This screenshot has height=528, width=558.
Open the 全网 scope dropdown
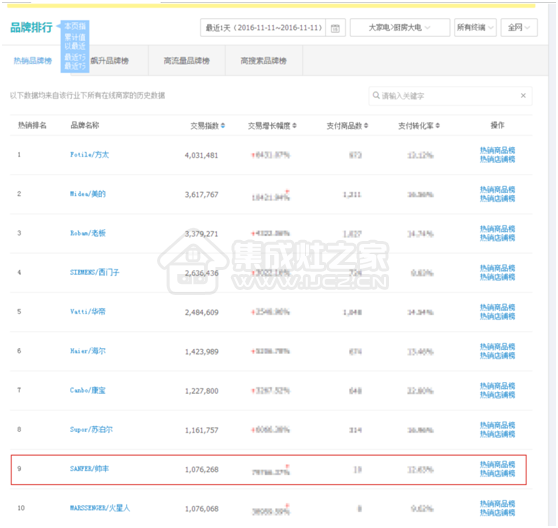[519, 27]
